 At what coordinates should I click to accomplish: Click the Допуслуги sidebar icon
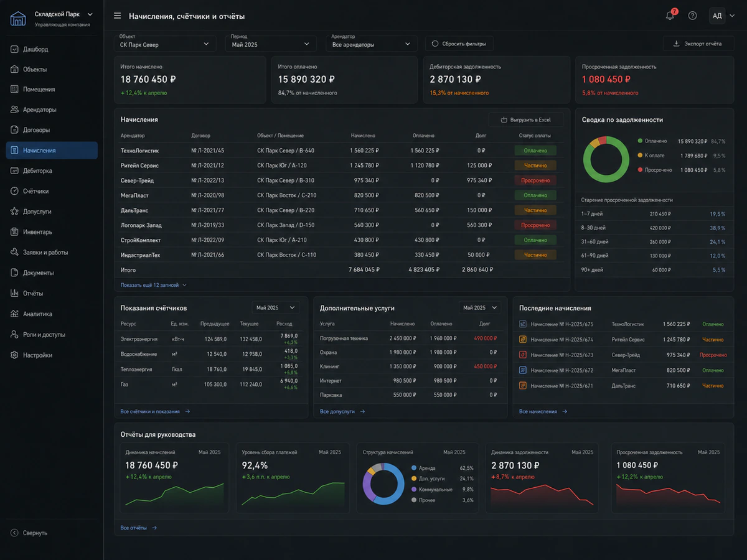pyautogui.click(x=14, y=212)
